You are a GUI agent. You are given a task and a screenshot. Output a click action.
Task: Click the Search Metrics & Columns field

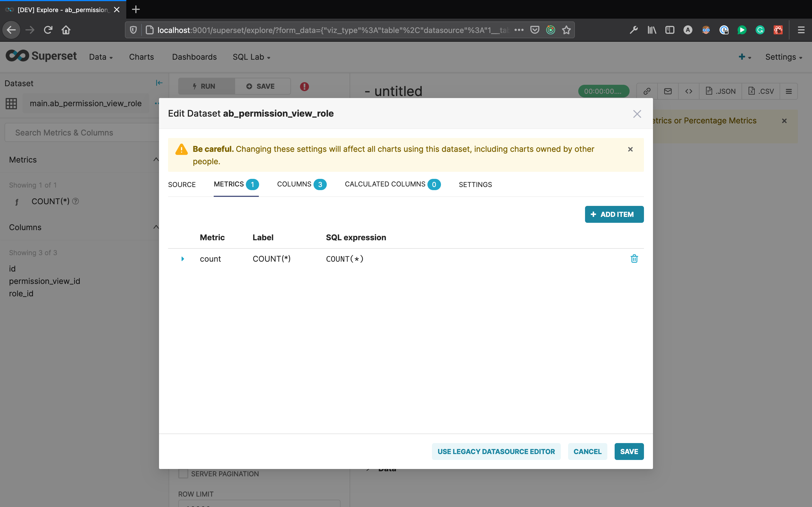[x=81, y=133]
